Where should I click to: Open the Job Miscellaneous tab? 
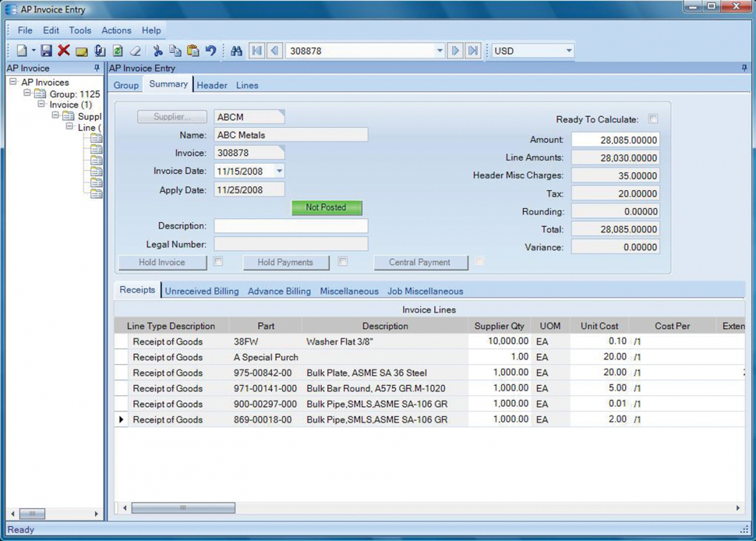426,292
